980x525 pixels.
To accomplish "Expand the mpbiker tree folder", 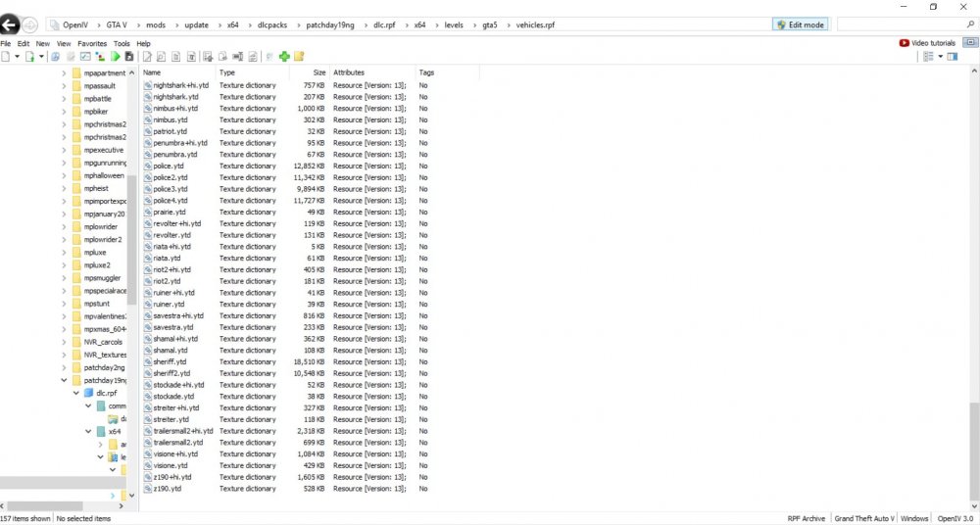I will pyautogui.click(x=64, y=112).
